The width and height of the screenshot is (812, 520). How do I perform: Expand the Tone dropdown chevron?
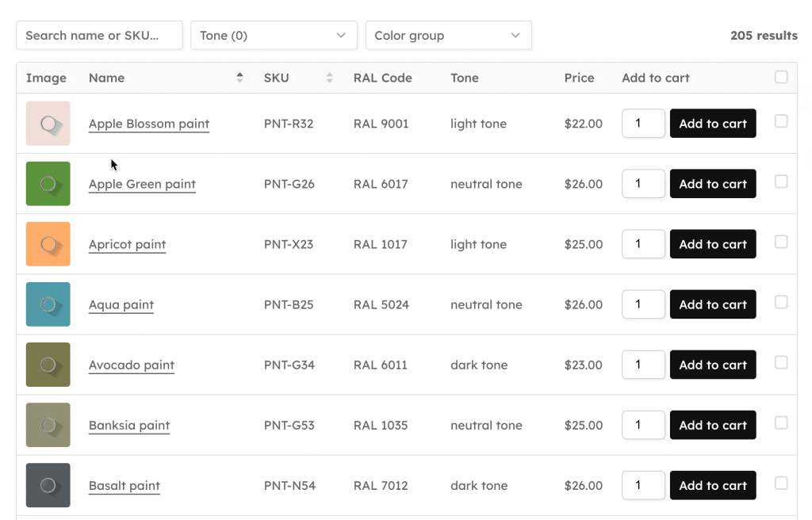click(341, 35)
